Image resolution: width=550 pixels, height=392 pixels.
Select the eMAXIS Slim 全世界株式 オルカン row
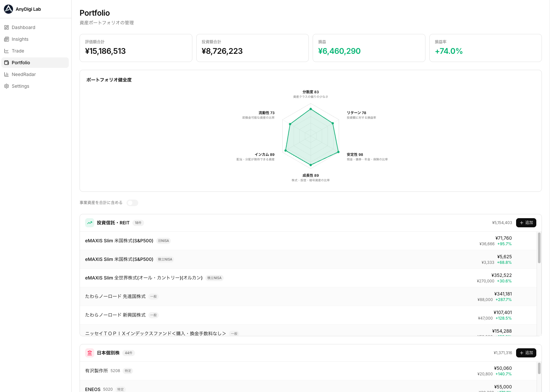point(143,278)
